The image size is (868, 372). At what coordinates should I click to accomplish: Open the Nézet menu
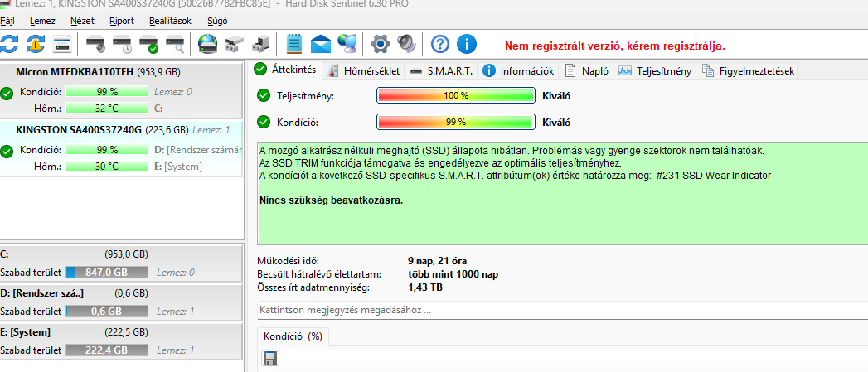click(x=82, y=21)
